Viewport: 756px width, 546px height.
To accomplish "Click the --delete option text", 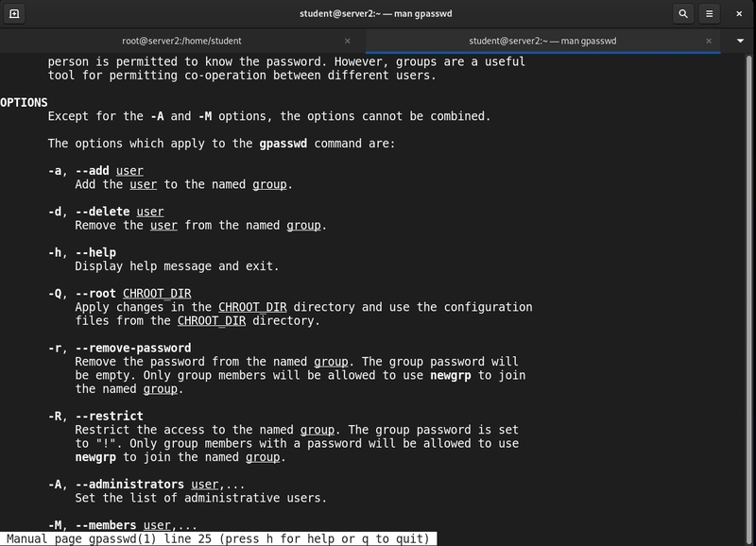I will tap(102, 212).
